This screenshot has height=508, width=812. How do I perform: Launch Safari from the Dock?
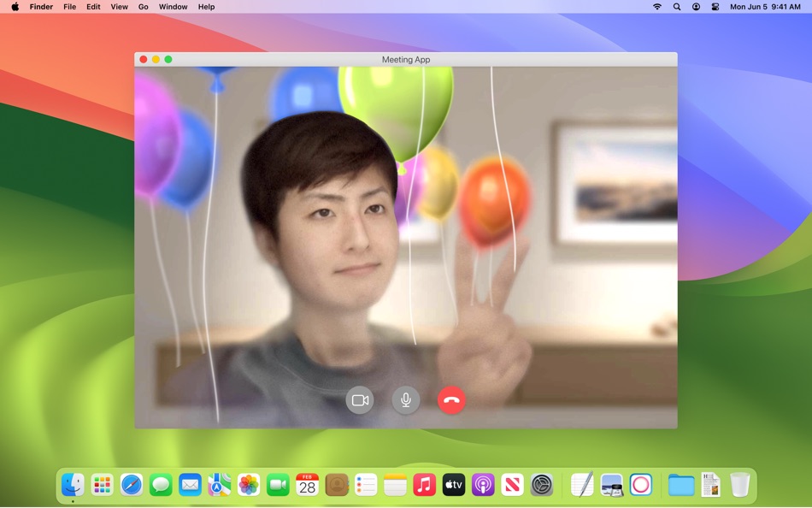pos(132,485)
